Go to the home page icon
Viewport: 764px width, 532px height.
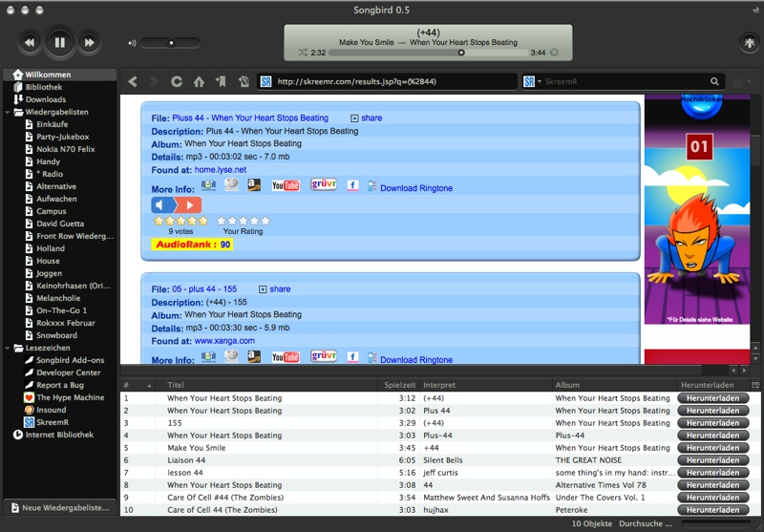coord(199,81)
